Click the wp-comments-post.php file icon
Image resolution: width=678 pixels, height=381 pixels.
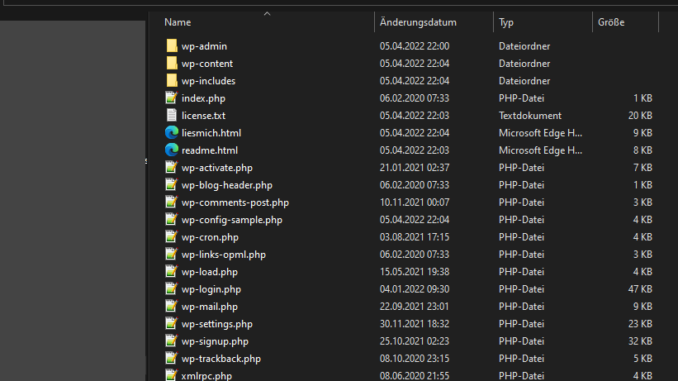pos(172,202)
